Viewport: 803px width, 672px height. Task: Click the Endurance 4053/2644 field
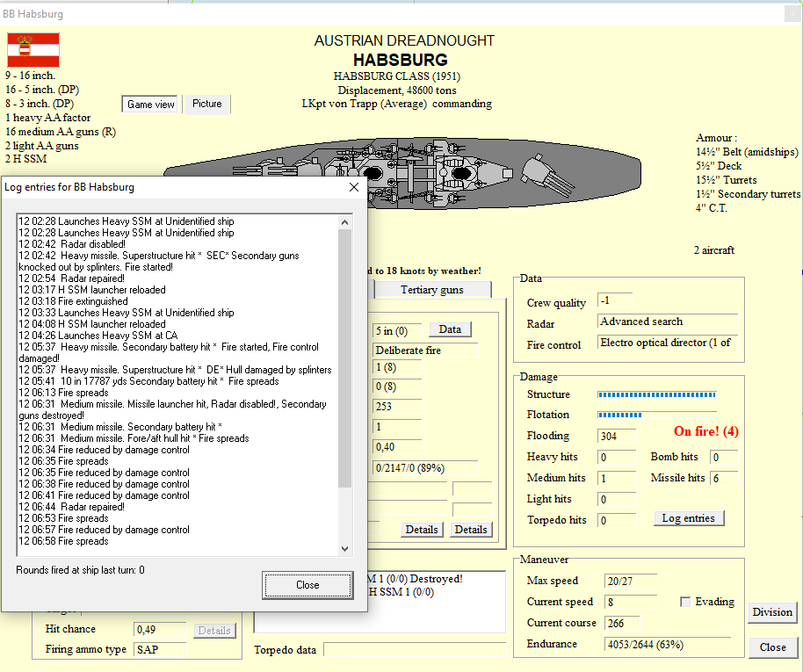[668, 645]
